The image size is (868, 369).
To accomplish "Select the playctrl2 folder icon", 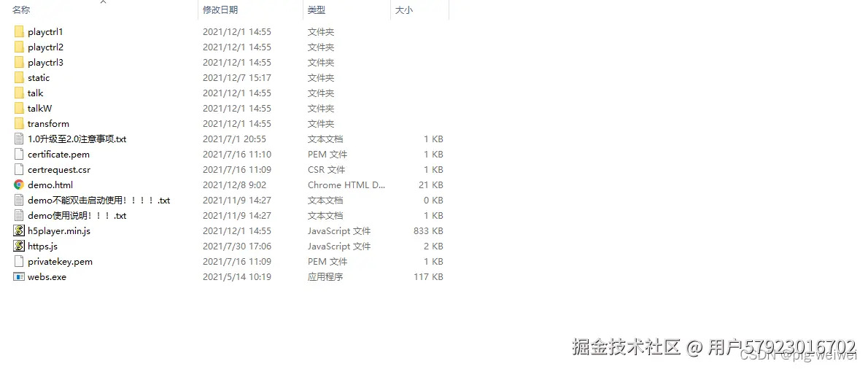I will 19,47.
